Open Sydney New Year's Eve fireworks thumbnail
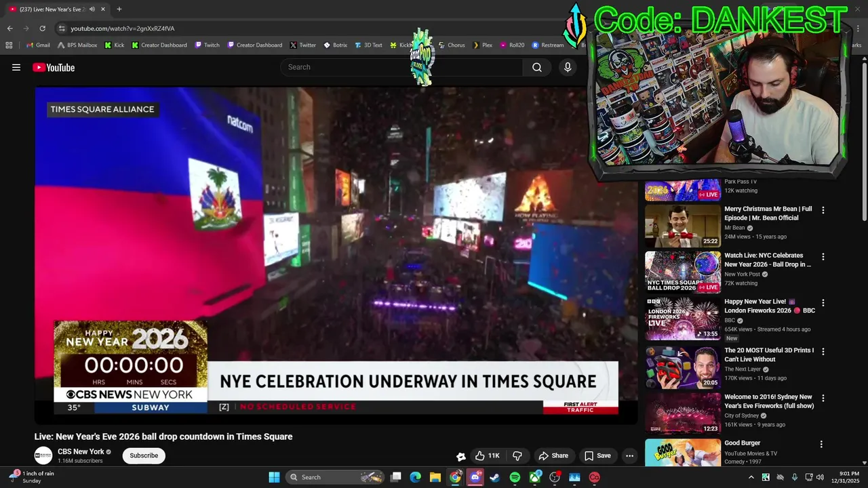 coord(683,413)
